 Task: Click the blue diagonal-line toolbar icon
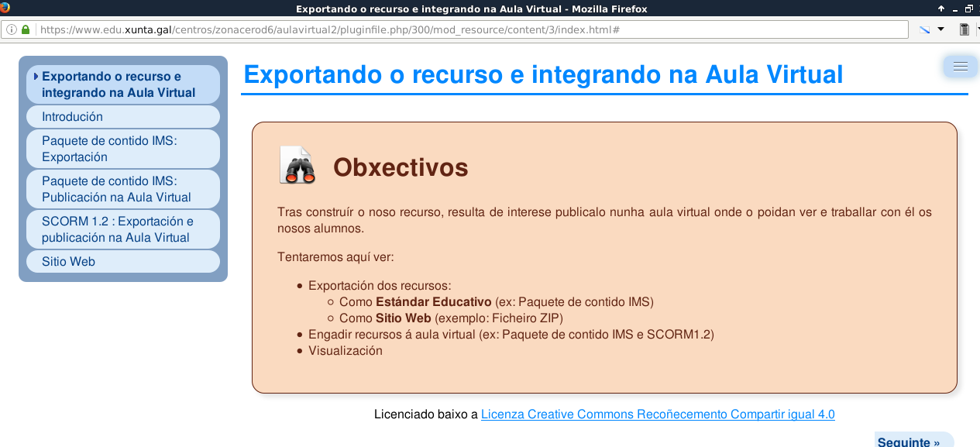click(924, 29)
